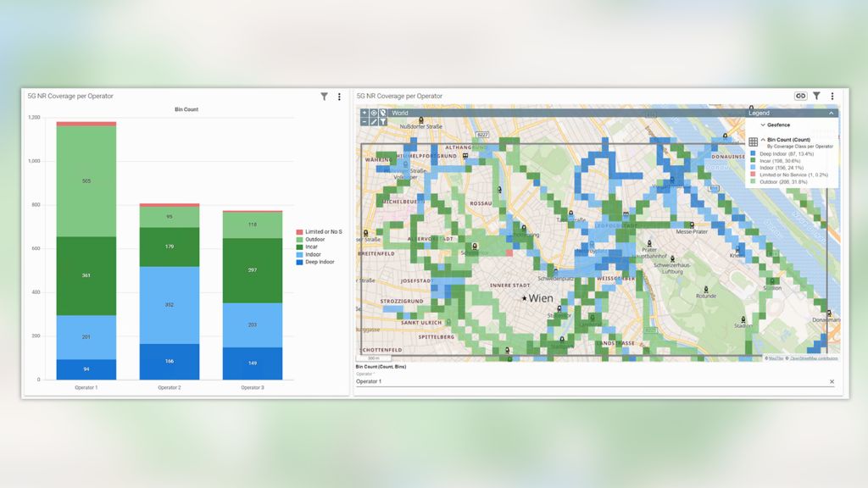
Task: Click the crossed-out location pin icon
Action: point(382,113)
